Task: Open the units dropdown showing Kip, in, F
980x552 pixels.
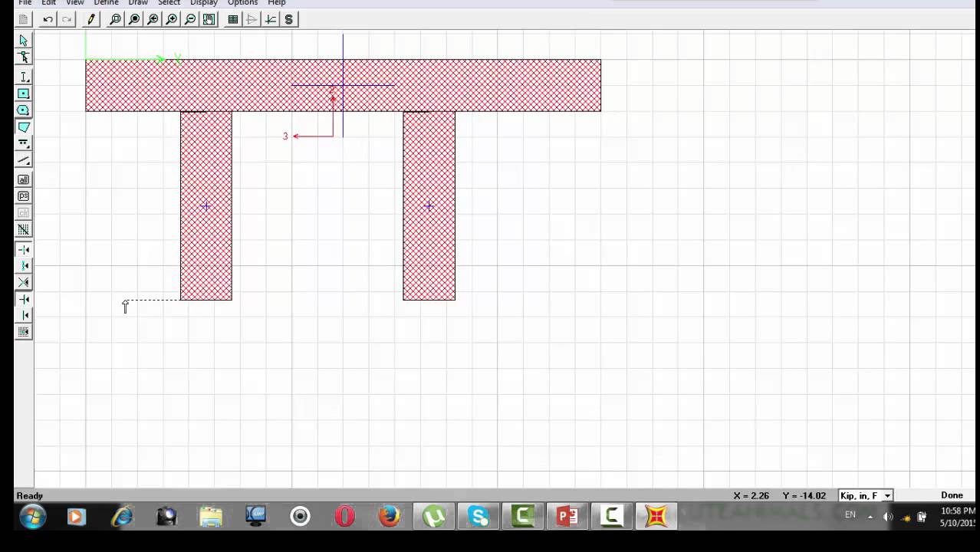Action: click(865, 495)
